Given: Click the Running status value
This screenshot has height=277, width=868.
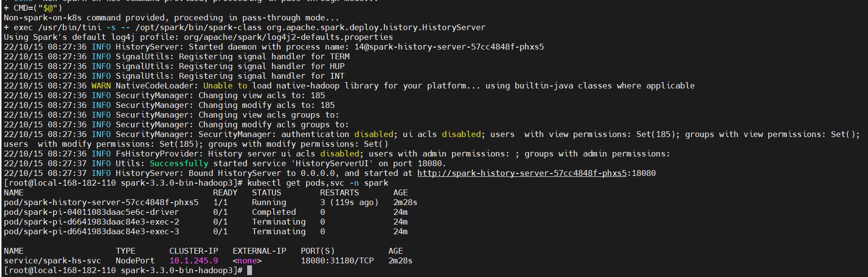Looking at the screenshot, I should click(x=269, y=202).
